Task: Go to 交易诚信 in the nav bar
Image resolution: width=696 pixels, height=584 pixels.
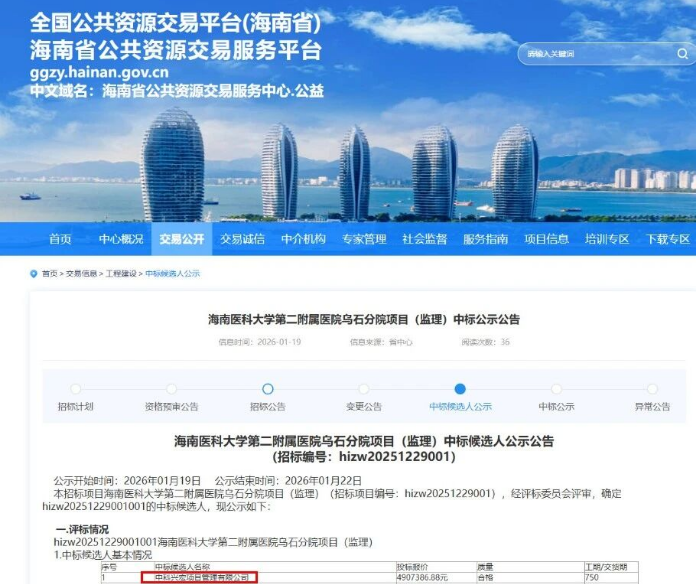Action: [x=242, y=239]
